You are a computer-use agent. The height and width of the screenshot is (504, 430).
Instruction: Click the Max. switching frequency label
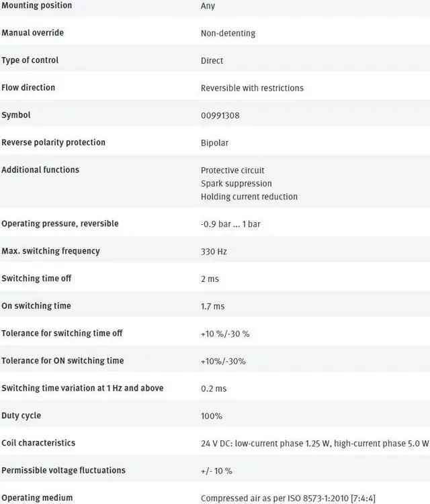(x=50, y=251)
